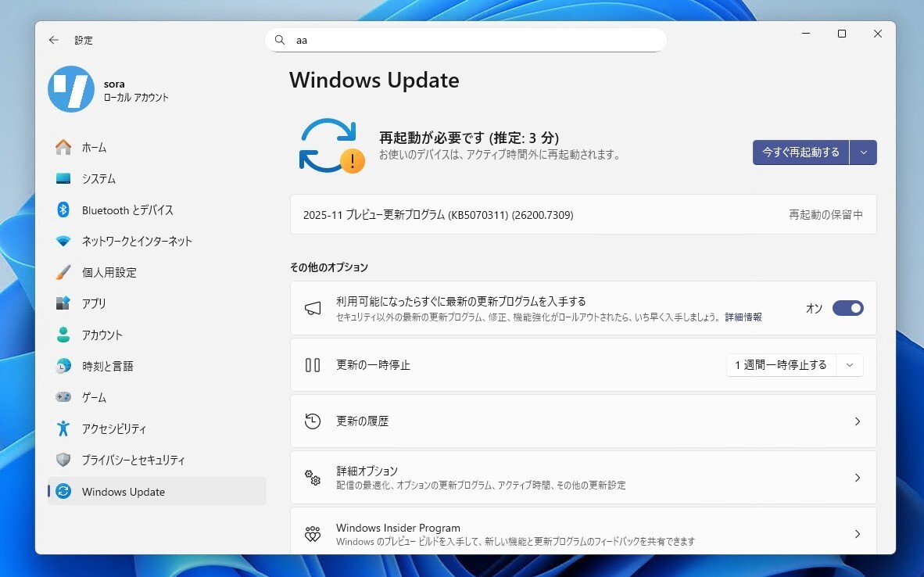Open Bluetooth とデバイス page

[157, 210]
